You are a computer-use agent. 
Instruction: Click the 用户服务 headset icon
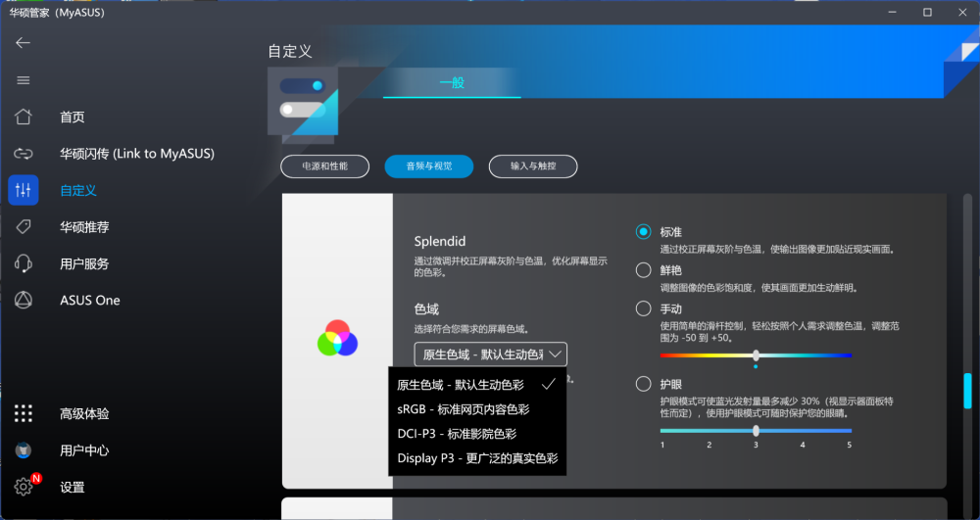click(24, 263)
